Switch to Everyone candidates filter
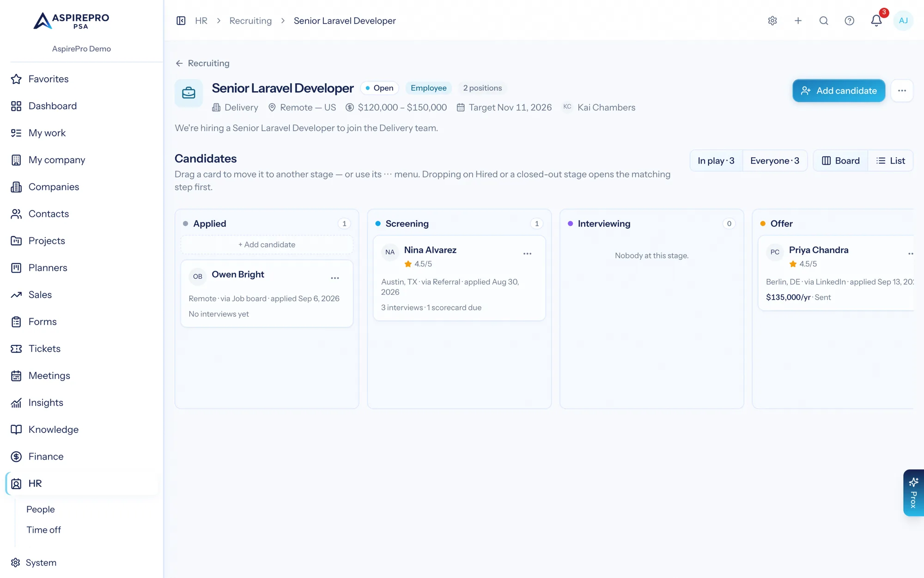The image size is (924, 578). pos(775,160)
